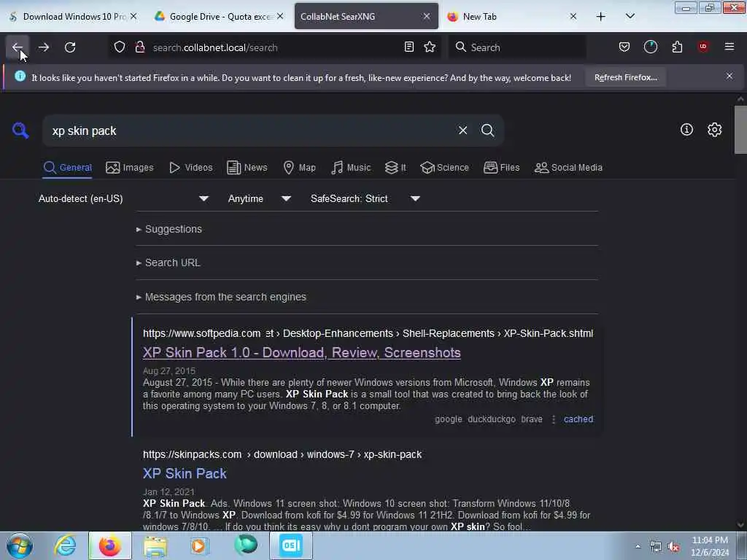Click the muted volume tray icon
747x560 pixels.
click(673, 547)
